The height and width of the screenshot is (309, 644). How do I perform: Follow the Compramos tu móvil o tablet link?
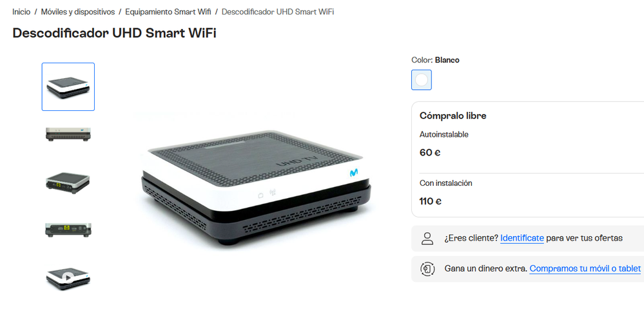click(x=585, y=269)
